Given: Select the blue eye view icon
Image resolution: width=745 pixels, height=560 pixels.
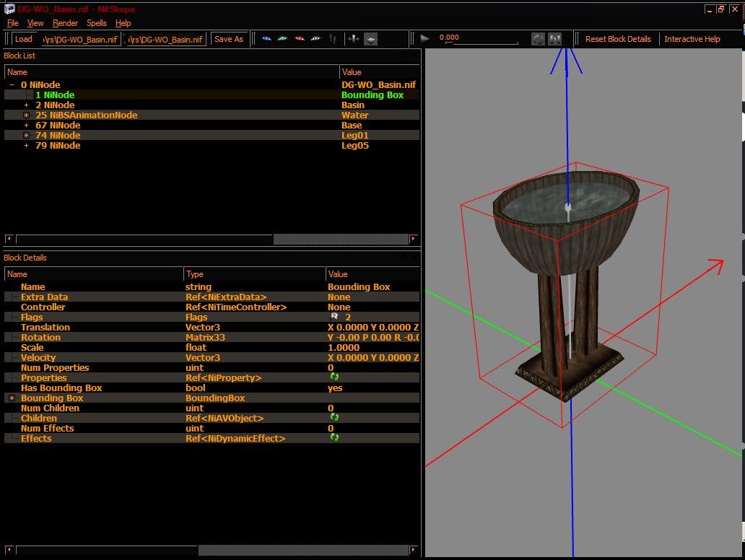Looking at the screenshot, I should click(266, 39).
